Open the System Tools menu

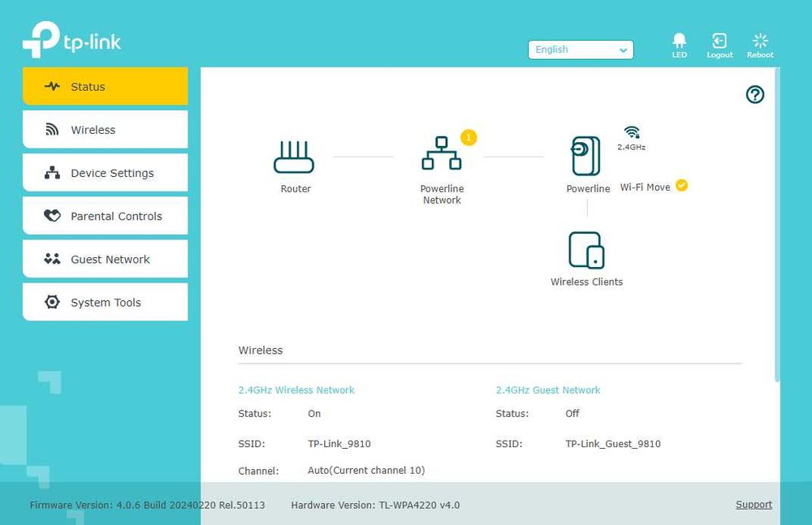[x=105, y=301]
